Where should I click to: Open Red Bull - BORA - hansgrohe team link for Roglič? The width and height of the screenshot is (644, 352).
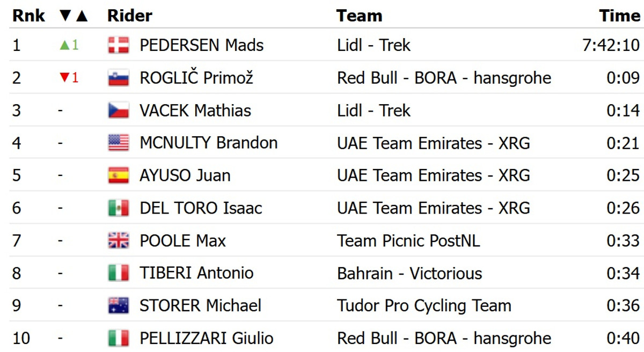click(444, 78)
